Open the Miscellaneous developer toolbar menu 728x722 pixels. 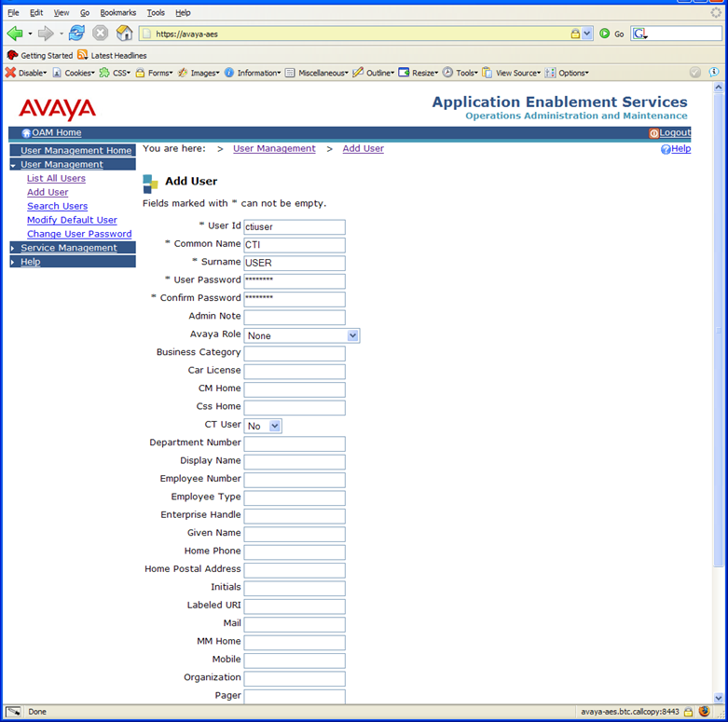pos(317,73)
